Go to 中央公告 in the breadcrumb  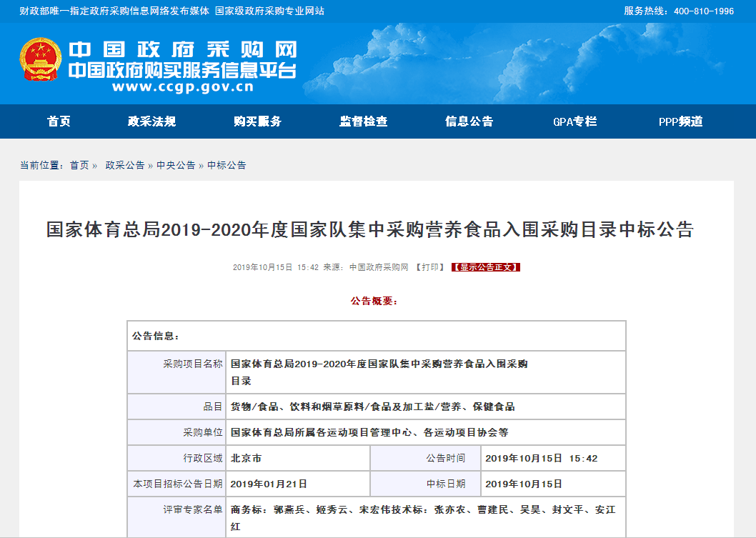pyautogui.click(x=176, y=165)
